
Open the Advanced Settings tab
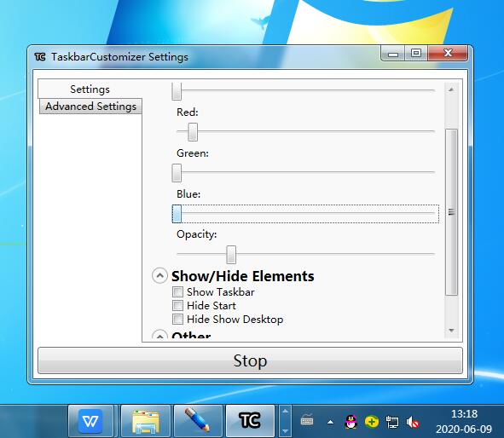(x=90, y=107)
